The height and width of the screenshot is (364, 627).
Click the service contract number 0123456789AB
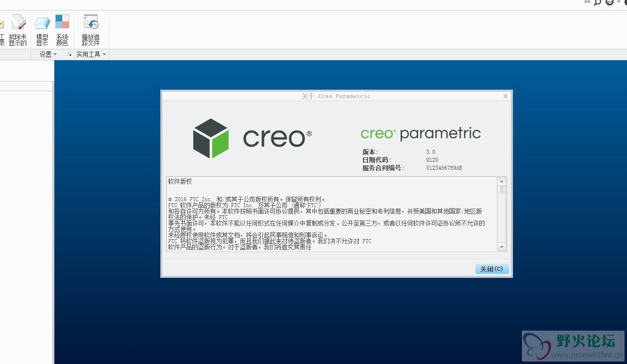(444, 168)
